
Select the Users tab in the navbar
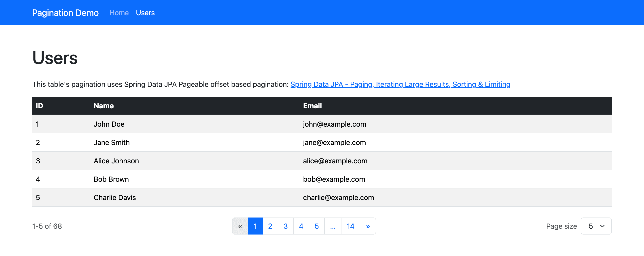(145, 13)
